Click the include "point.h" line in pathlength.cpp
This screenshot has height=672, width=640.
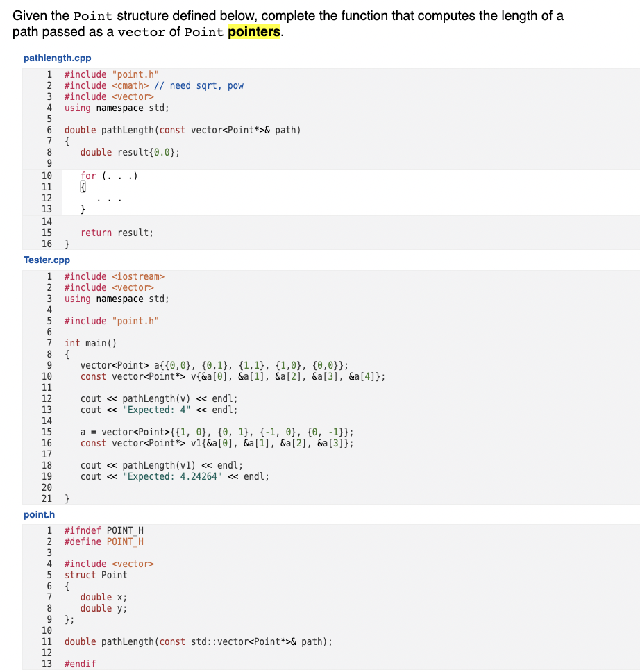click(x=111, y=74)
